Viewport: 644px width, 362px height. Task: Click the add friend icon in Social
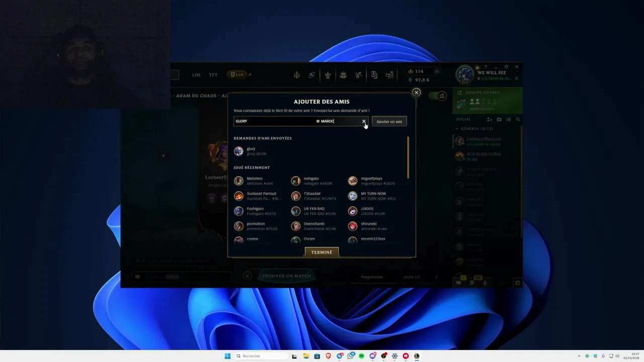(x=490, y=119)
